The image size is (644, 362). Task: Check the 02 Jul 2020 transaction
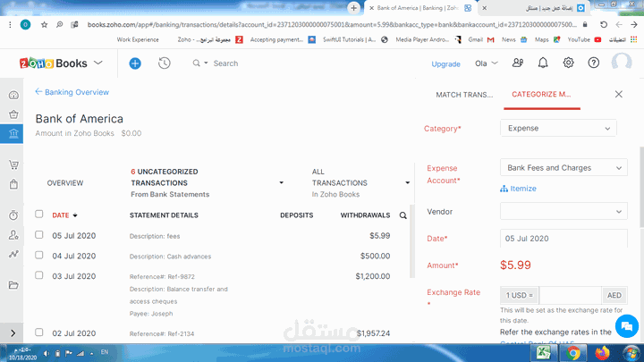[x=39, y=332]
